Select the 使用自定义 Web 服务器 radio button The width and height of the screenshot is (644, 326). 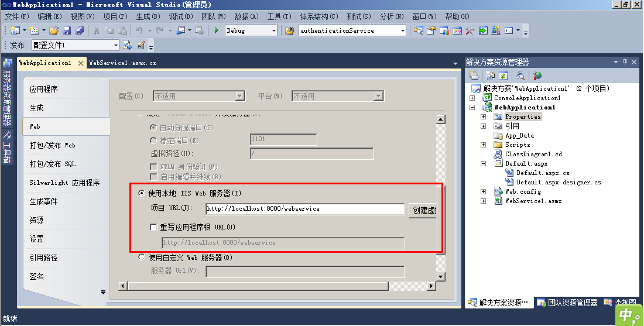[x=142, y=258]
